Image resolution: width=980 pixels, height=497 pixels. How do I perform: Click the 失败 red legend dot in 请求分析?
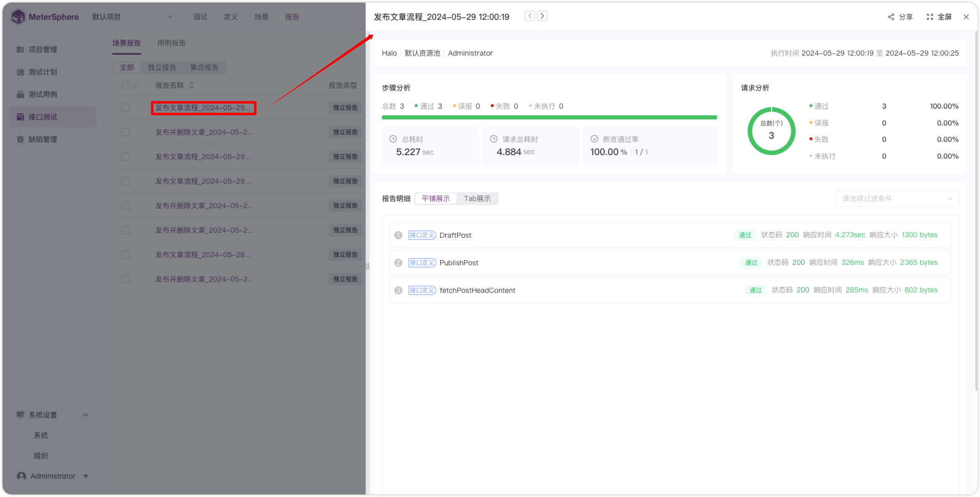point(810,139)
